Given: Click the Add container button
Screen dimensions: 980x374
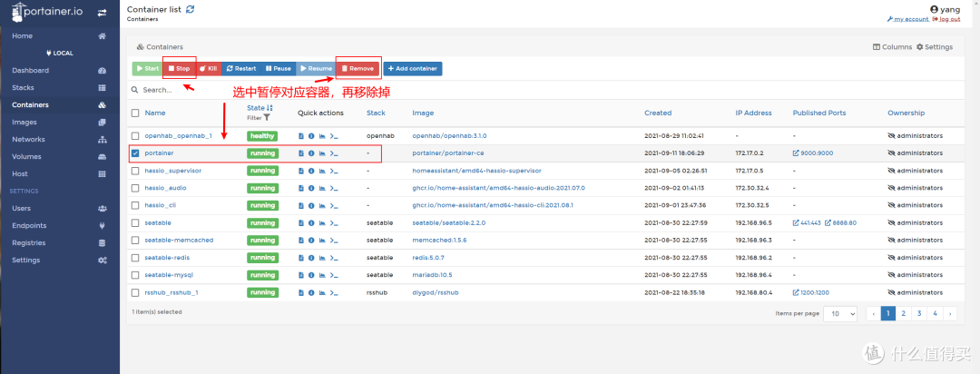Looking at the screenshot, I should (x=412, y=68).
